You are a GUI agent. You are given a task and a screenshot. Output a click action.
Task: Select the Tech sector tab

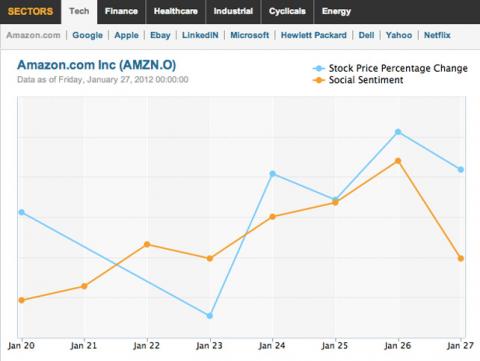(79, 12)
